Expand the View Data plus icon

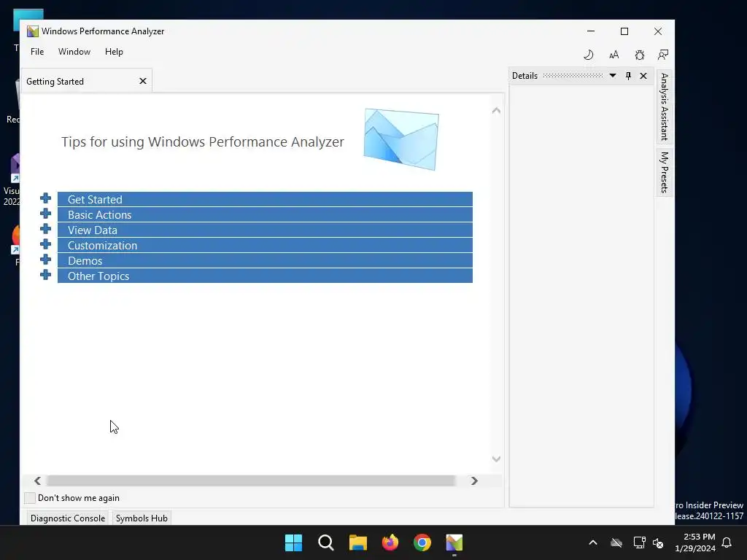pyautogui.click(x=46, y=228)
